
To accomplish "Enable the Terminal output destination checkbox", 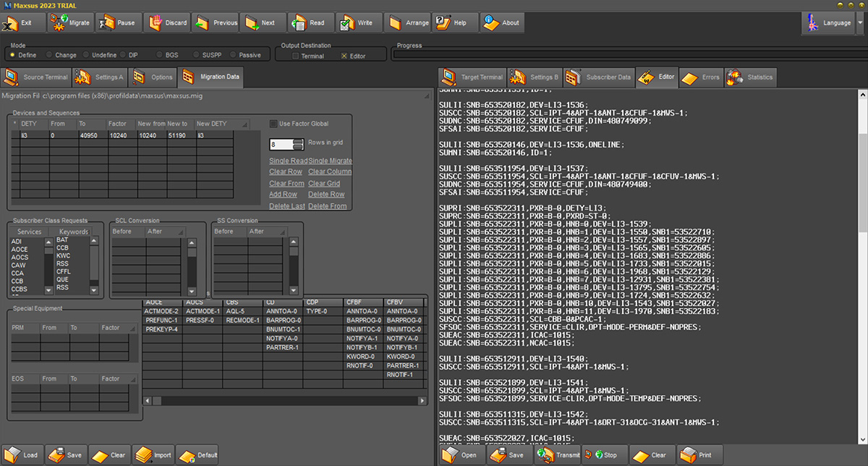I will pos(295,56).
